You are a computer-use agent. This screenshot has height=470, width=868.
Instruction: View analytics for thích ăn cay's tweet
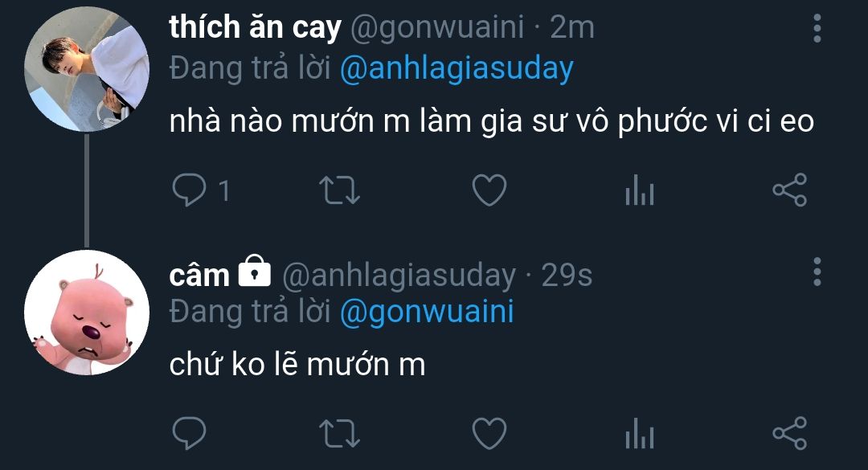[640, 191]
